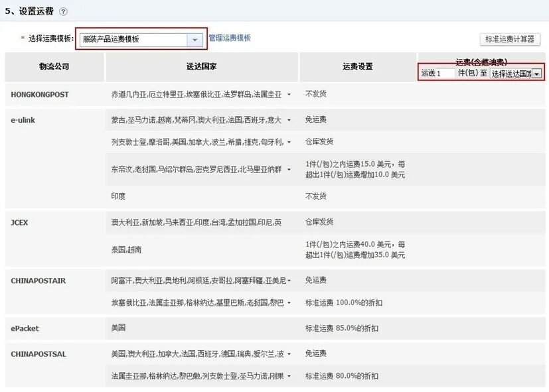Click the ePacket 美国 row dropdown arrow
This screenshot has height=392, width=549.
288,328
